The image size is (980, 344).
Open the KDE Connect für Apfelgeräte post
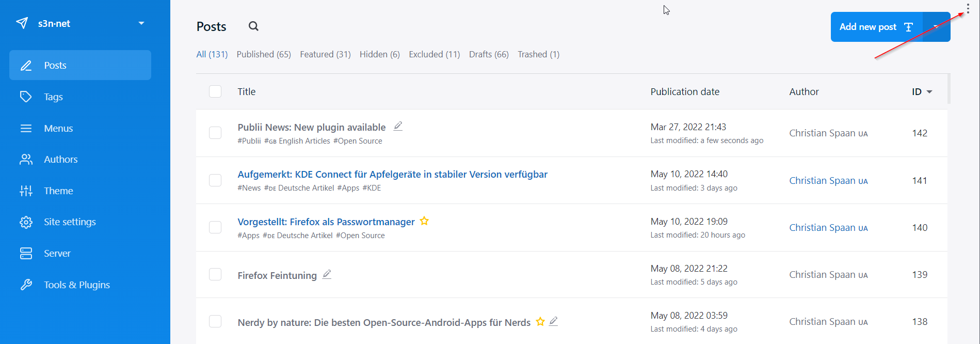[392, 174]
